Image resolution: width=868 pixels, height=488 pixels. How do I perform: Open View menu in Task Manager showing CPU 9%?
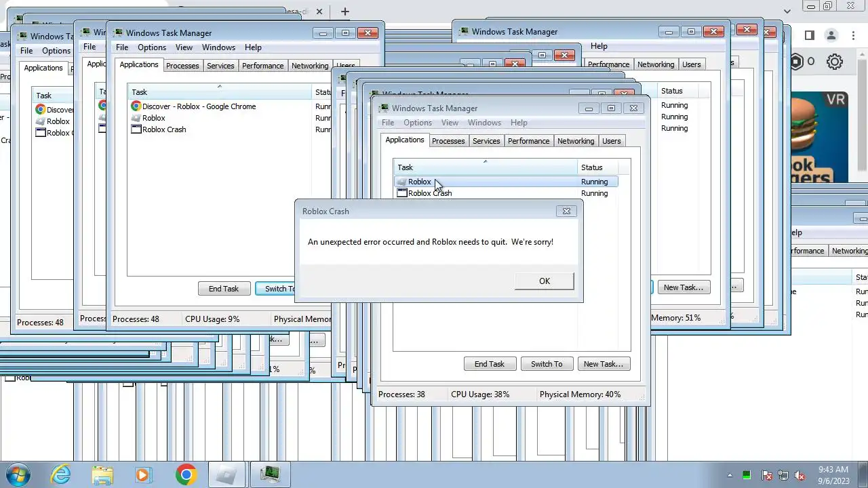pyautogui.click(x=184, y=47)
